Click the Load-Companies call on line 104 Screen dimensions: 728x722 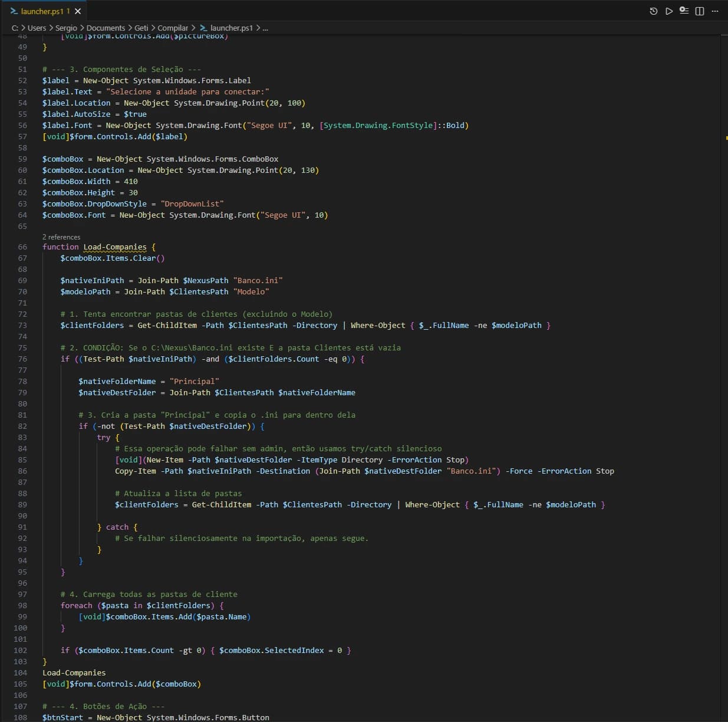(74, 672)
